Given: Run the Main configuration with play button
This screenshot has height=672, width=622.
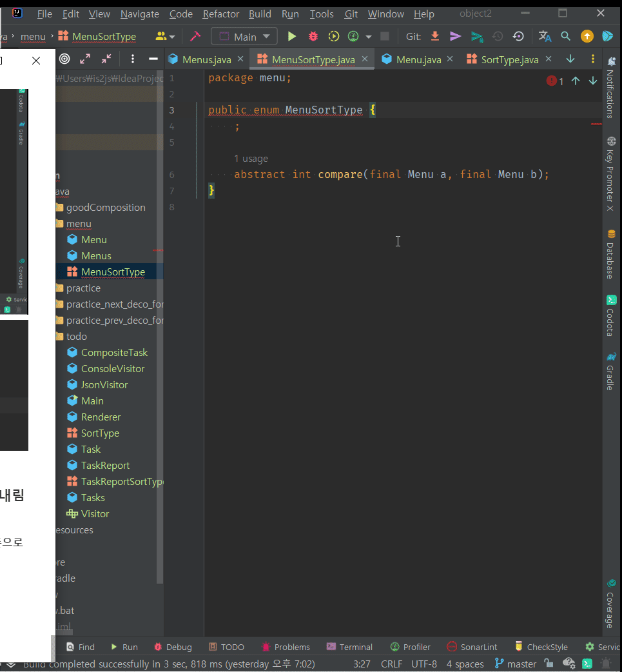Looking at the screenshot, I should tap(292, 36).
